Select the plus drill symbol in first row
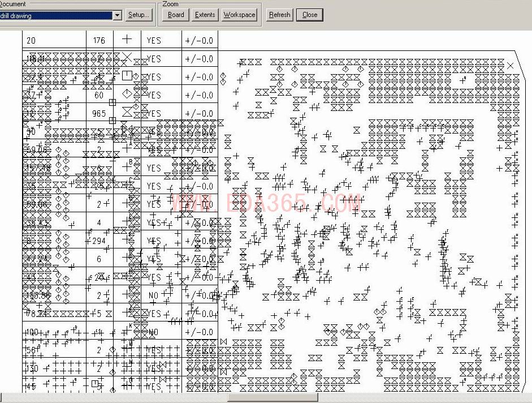 pyautogui.click(x=127, y=39)
